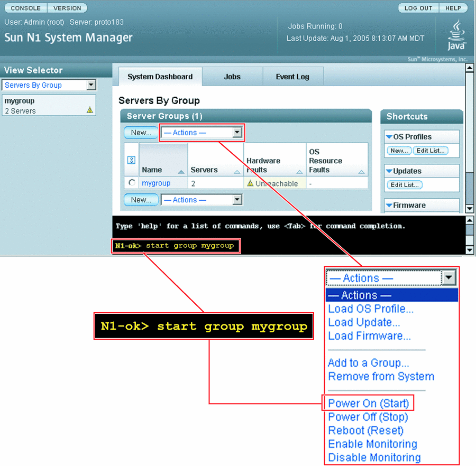Screen dimensions: 476x466
Task: Select highlighted Actions header in list
Action: click(x=391, y=295)
